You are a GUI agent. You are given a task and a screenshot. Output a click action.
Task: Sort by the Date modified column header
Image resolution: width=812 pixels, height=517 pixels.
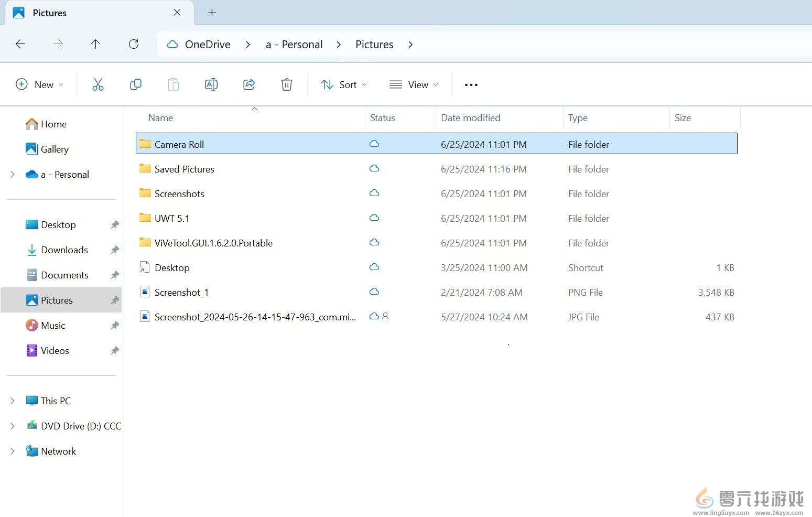pos(470,118)
